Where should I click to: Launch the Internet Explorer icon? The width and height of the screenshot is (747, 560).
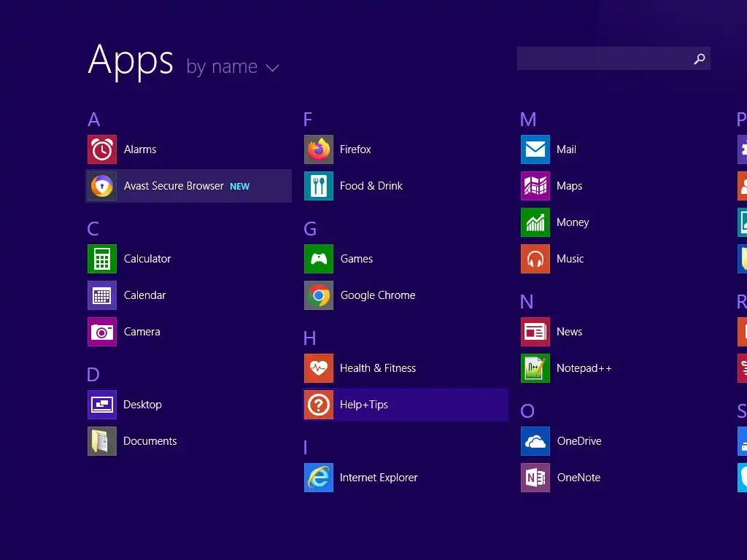click(319, 477)
